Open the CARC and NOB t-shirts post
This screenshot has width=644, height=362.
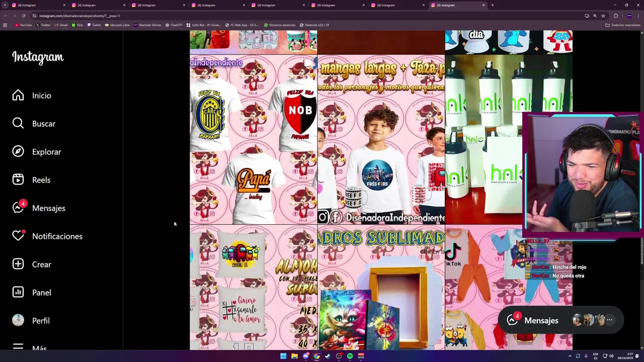pyautogui.click(x=254, y=139)
